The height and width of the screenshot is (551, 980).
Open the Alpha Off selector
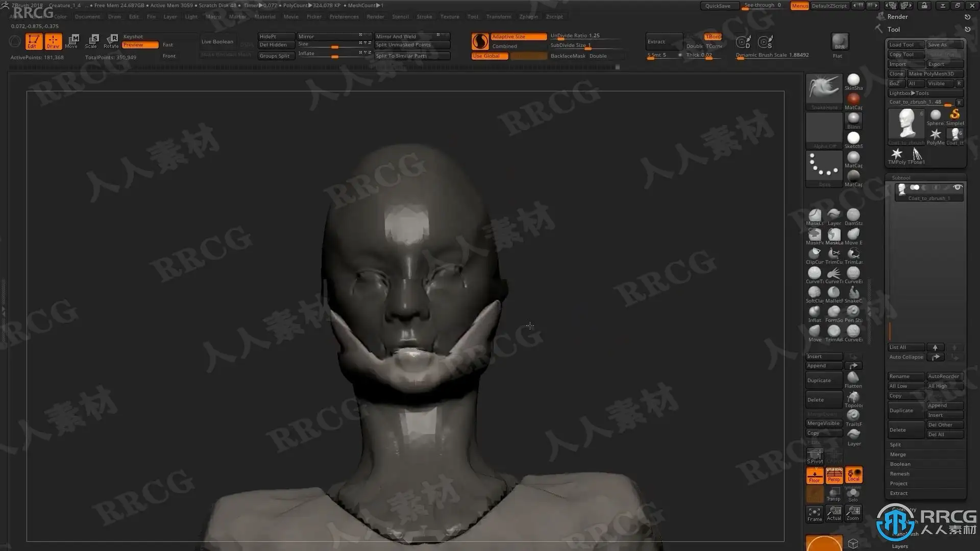(x=824, y=131)
